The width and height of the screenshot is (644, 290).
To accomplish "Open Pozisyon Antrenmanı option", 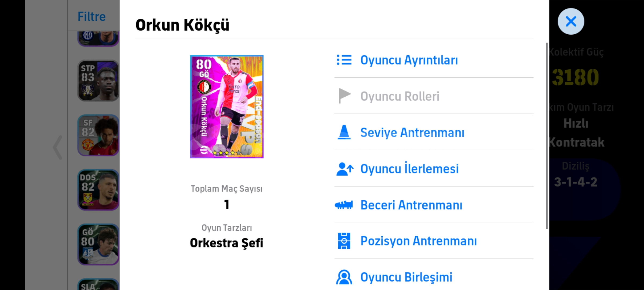I will pyautogui.click(x=419, y=241).
